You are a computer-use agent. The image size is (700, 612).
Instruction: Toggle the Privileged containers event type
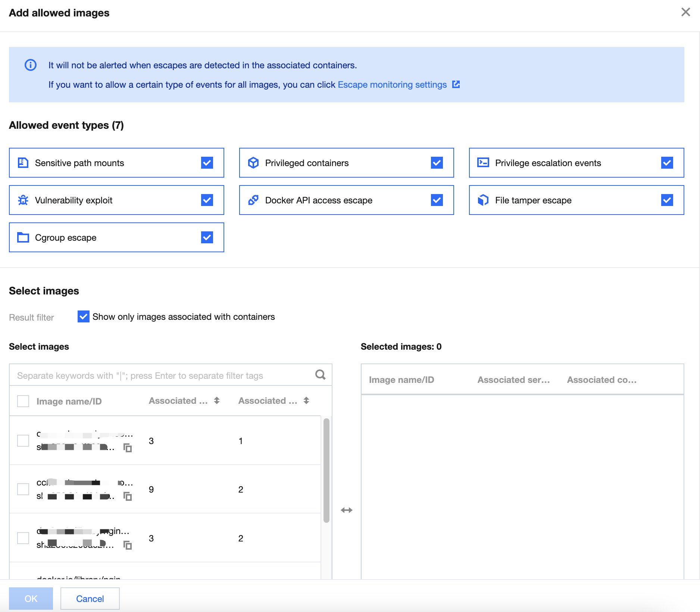click(437, 163)
